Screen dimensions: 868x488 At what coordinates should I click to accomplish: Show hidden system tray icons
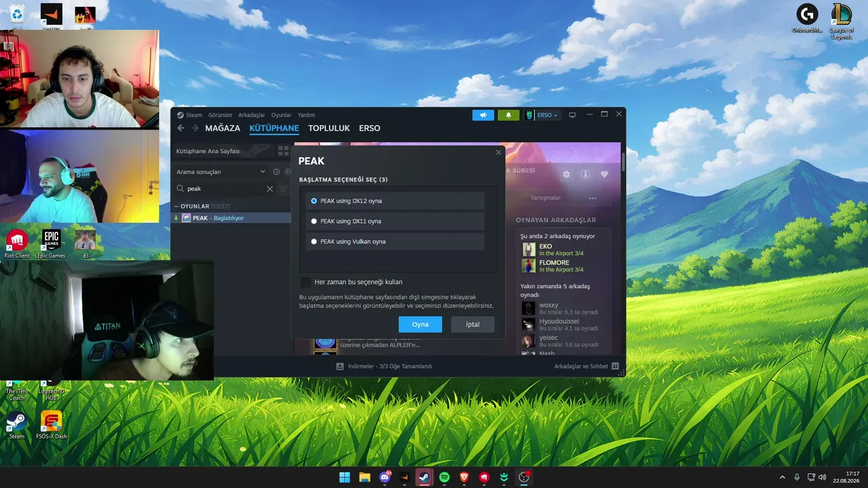coord(782,477)
